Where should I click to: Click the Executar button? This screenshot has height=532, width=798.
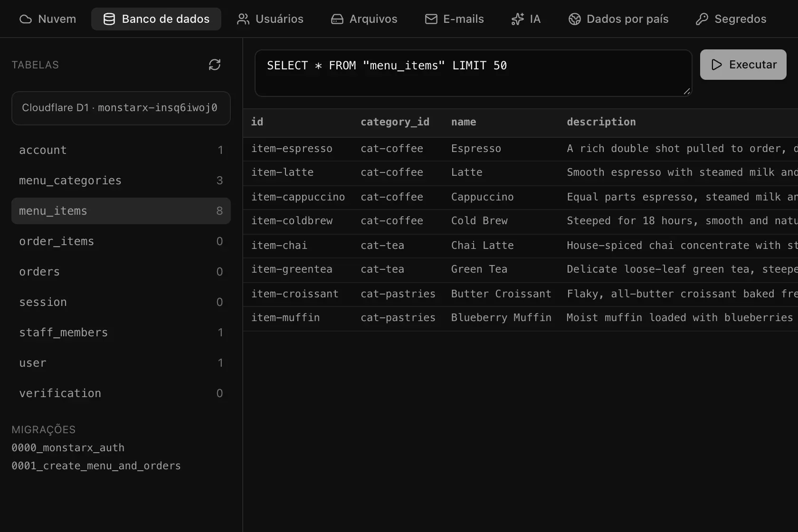pyautogui.click(x=743, y=65)
